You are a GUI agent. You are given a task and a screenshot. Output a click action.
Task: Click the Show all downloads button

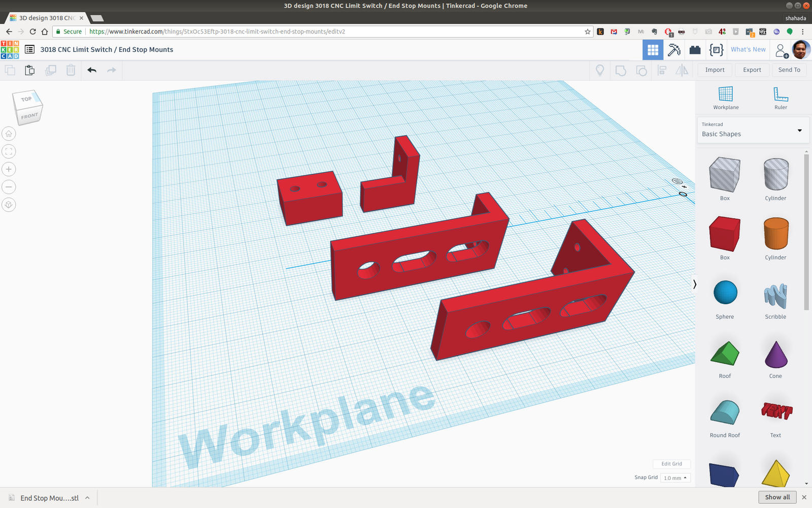pyautogui.click(x=777, y=497)
